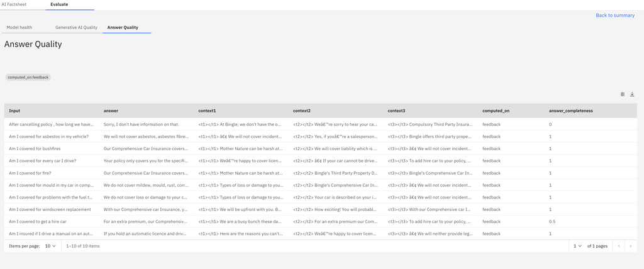This screenshot has width=644, height=269.
Task: Click the answer column header
Action: [x=111, y=111]
